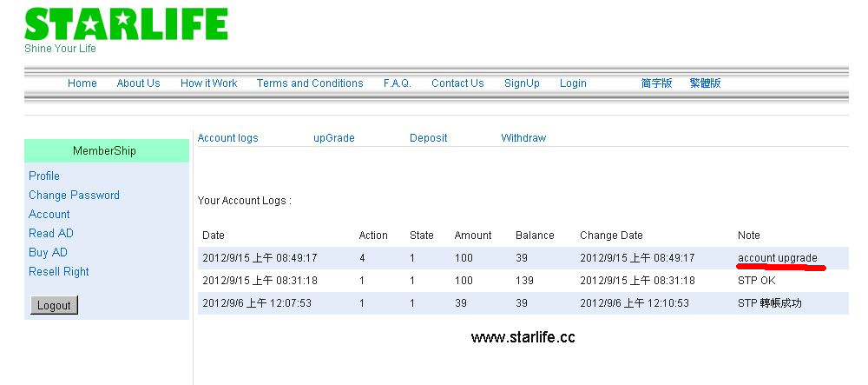
Task: Open Profile in MemberShip sidebar
Action: click(44, 176)
